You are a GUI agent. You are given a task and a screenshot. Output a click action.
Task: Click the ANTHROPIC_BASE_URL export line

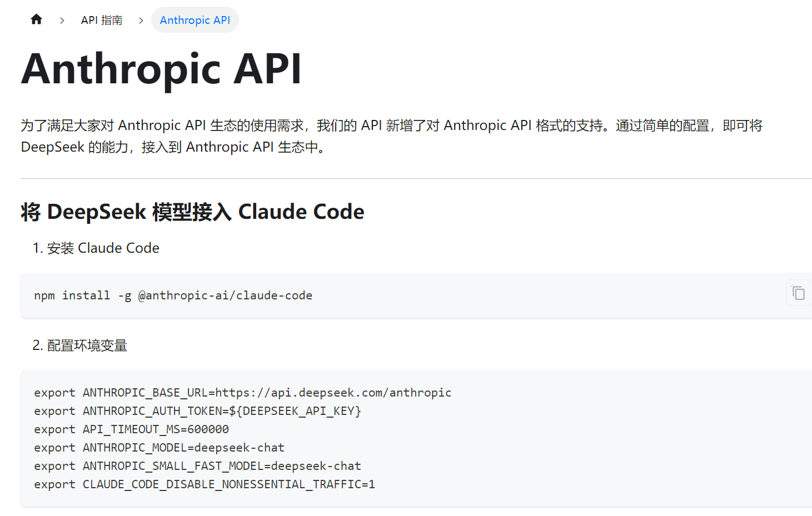point(243,393)
